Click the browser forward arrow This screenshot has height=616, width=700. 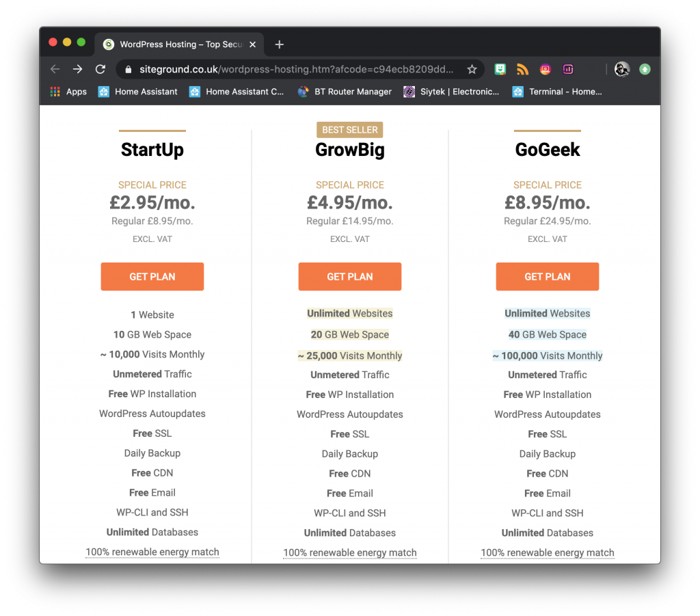(78, 69)
